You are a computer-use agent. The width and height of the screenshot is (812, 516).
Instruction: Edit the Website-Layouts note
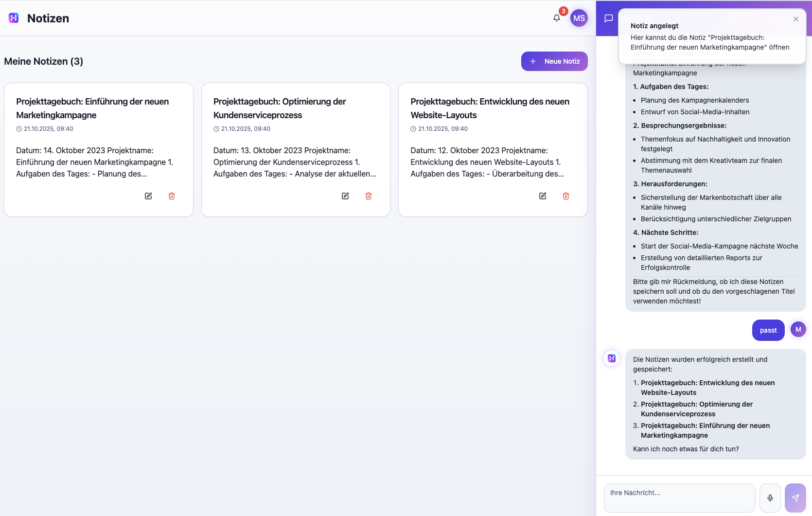tap(543, 196)
